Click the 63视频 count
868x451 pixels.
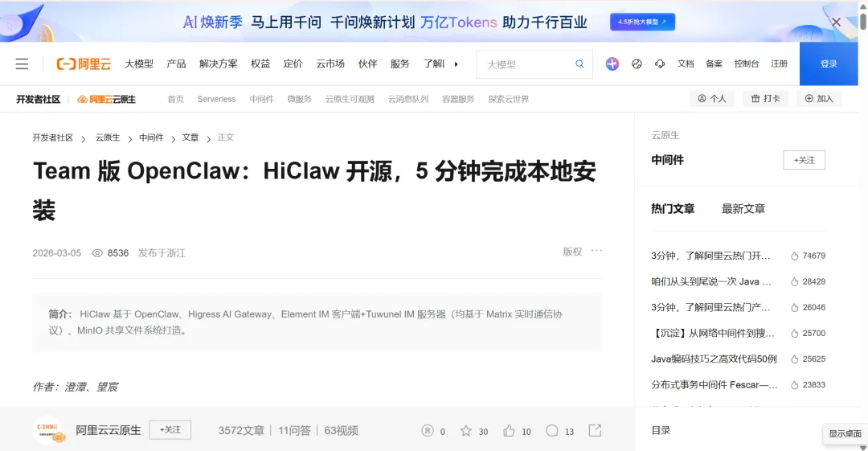341,431
